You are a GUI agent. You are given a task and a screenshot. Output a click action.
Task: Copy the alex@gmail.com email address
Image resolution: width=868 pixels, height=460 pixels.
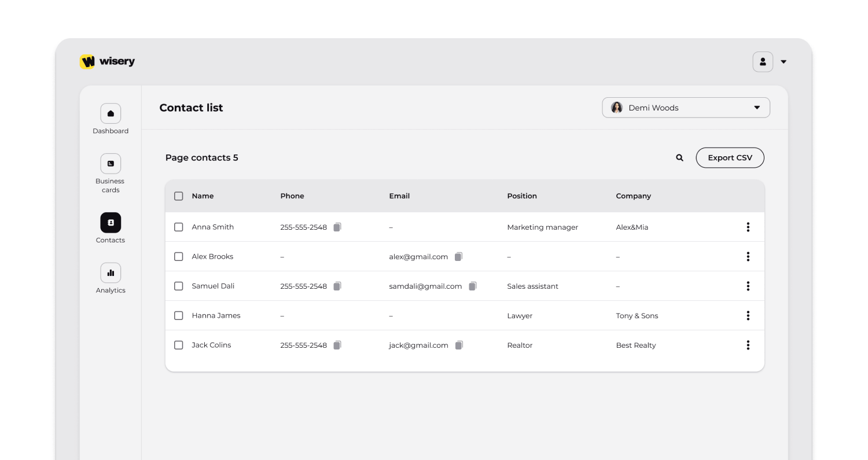pos(458,256)
